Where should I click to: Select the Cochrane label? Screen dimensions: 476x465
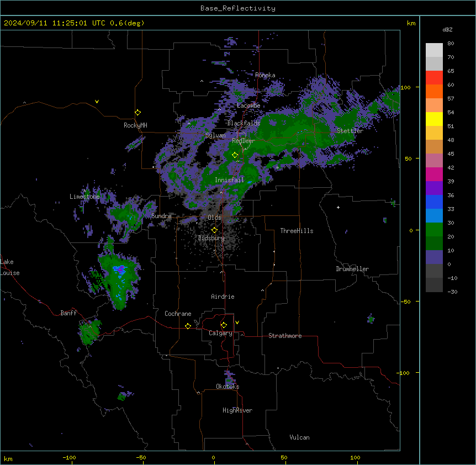pyautogui.click(x=178, y=314)
